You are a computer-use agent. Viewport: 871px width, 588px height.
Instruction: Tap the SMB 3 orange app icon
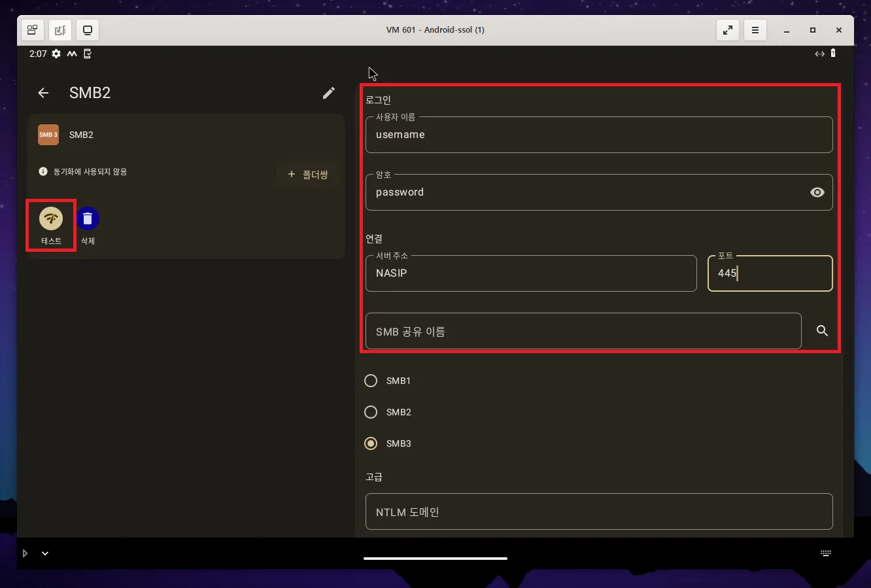pos(48,135)
